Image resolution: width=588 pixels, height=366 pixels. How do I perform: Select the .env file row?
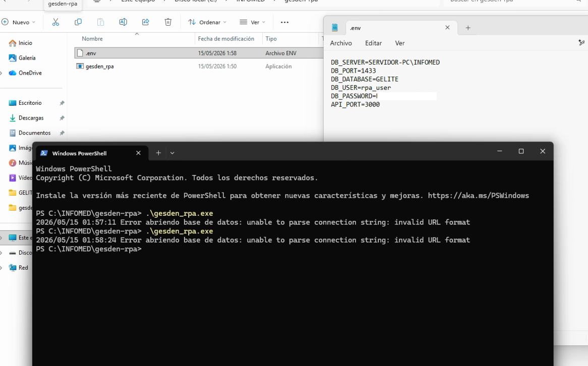[x=199, y=53]
